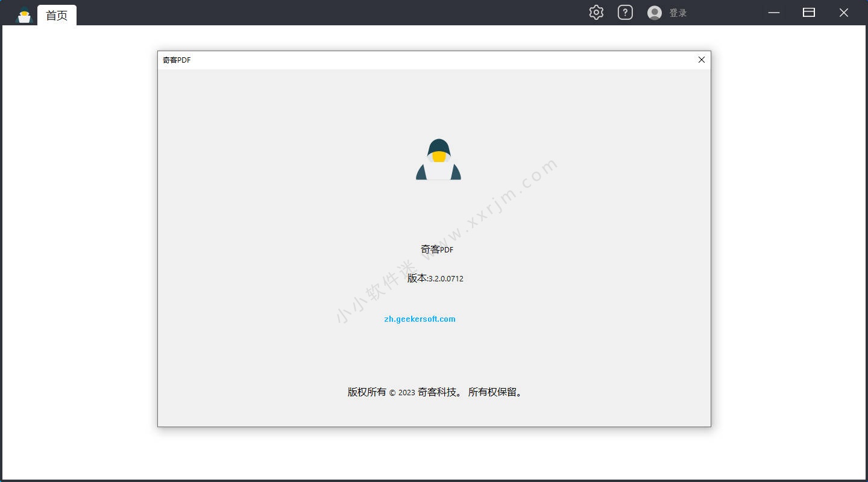Open the zh.geekersoft.com link
Viewport: 868px width, 482px height.
(420, 319)
